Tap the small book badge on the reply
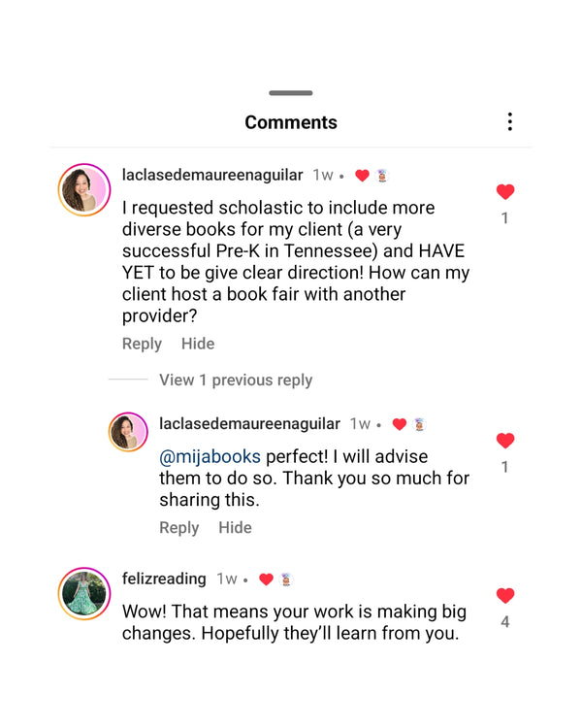This screenshot has height=728, width=582. (x=419, y=424)
